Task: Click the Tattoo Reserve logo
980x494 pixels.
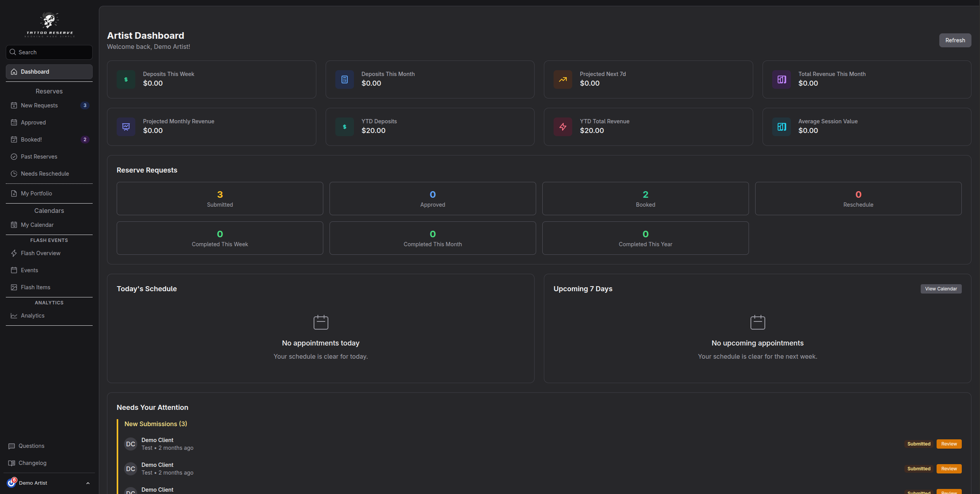Action: [49, 24]
